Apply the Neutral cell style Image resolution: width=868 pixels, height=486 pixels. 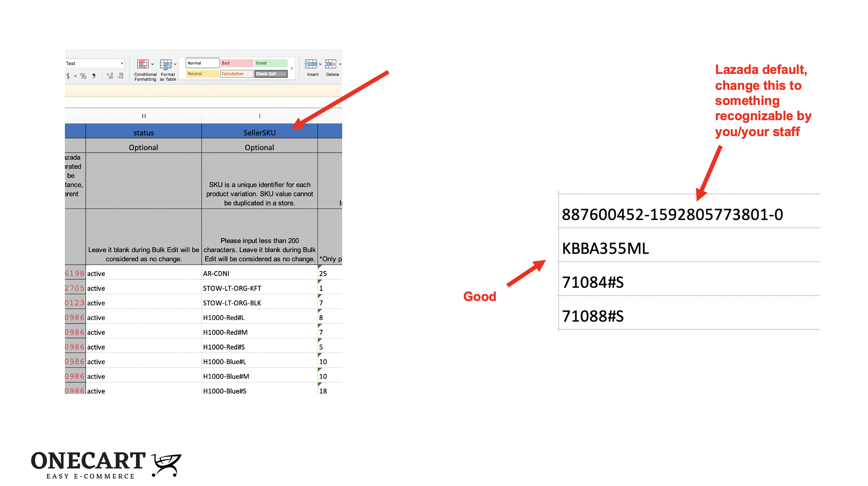click(202, 74)
